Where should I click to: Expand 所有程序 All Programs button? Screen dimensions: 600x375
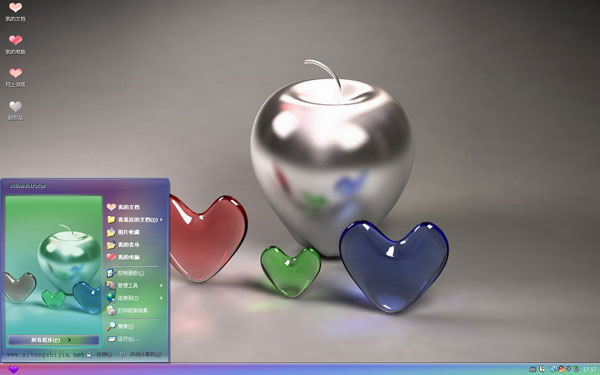click(54, 340)
